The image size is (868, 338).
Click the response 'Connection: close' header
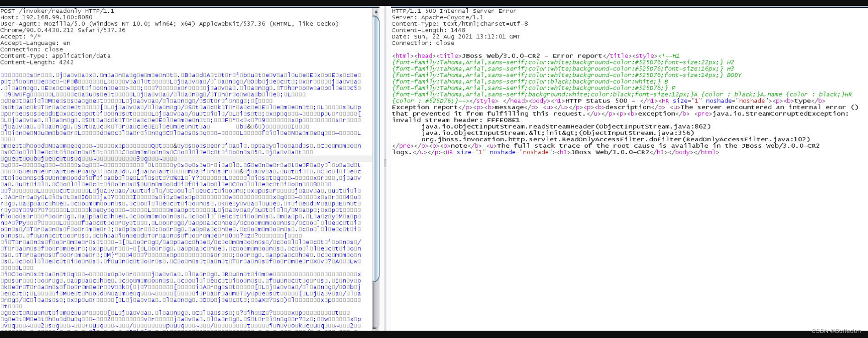423,43
